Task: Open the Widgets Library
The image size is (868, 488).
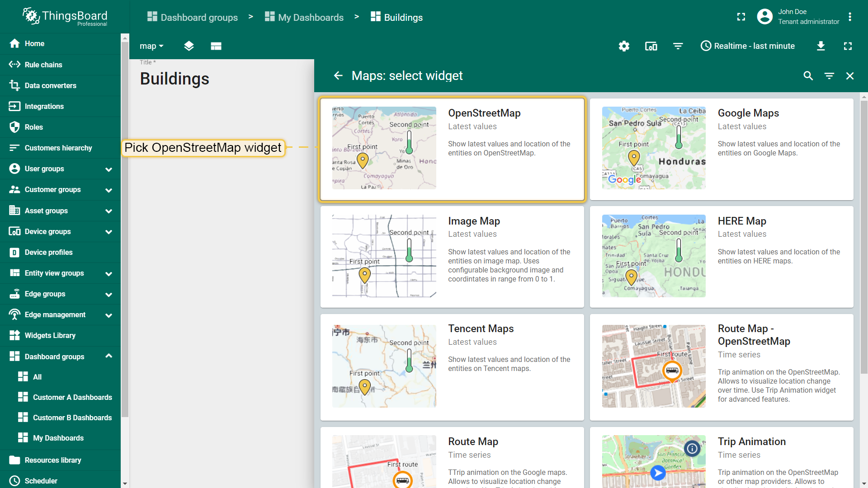Action: click(60, 335)
